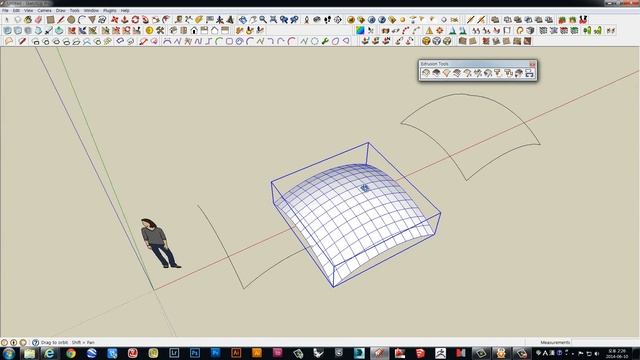Activate the Freehand tool
Screen dimensions: 640x360
pyautogui.click(x=102, y=20)
